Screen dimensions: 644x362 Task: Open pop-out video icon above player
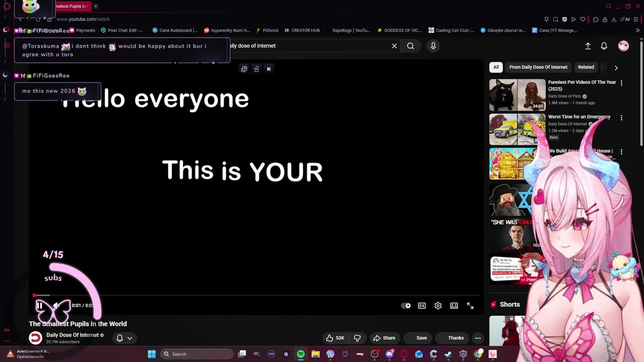click(x=244, y=69)
